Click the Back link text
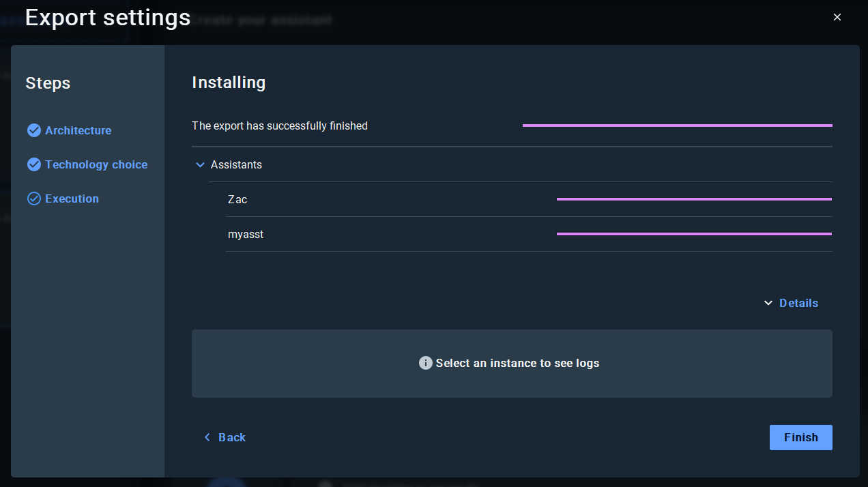The height and width of the screenshot is (487, 868). [x=232, y=437]
